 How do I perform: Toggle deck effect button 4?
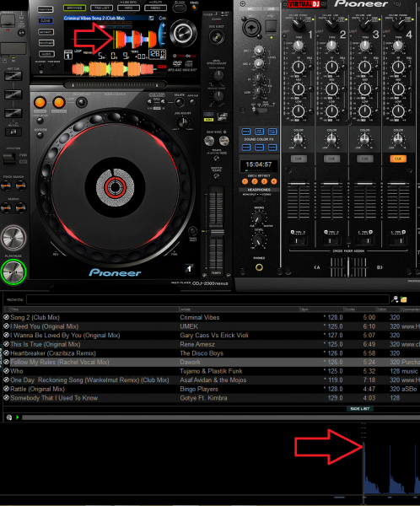[x=274, y=181]
